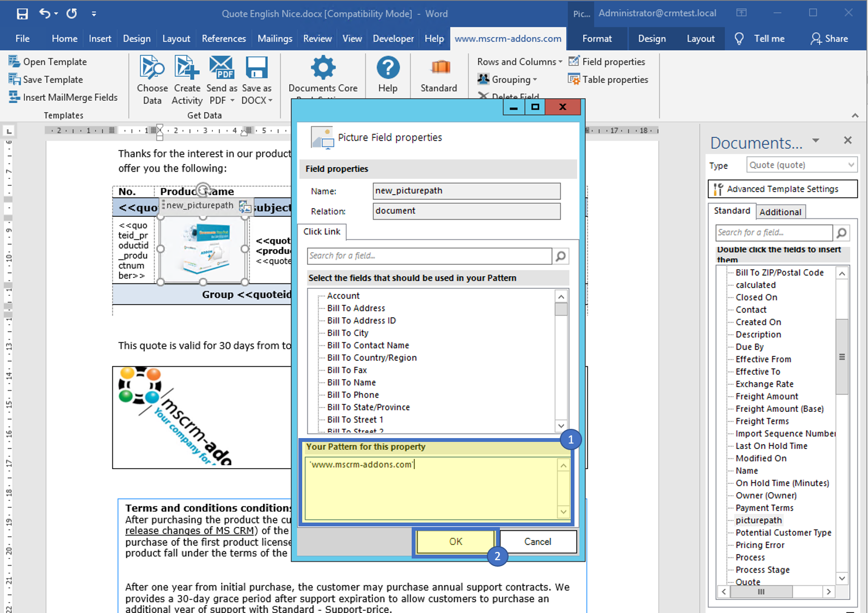Switch to the Insert ribbon tab
Image resolution: width=868 pixels, height=613 pixels.
100,39
